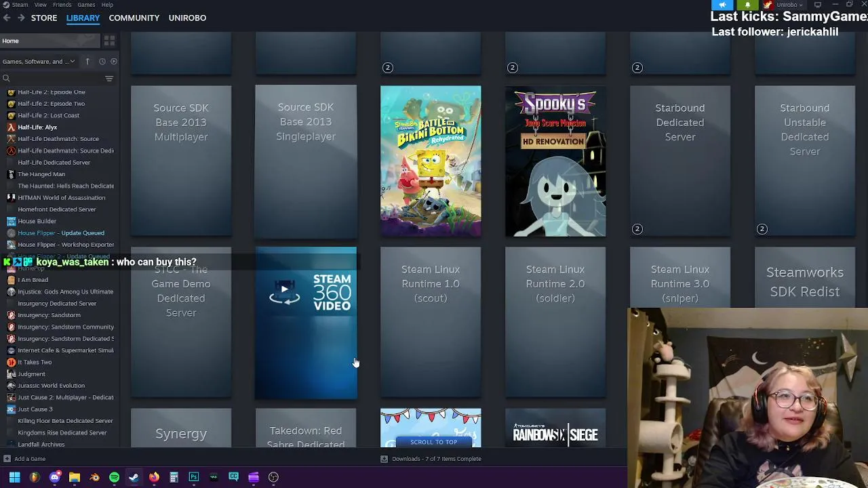Open Calculator from the taskbar
This screenshot has width=868, height=488.
[174, 477]
